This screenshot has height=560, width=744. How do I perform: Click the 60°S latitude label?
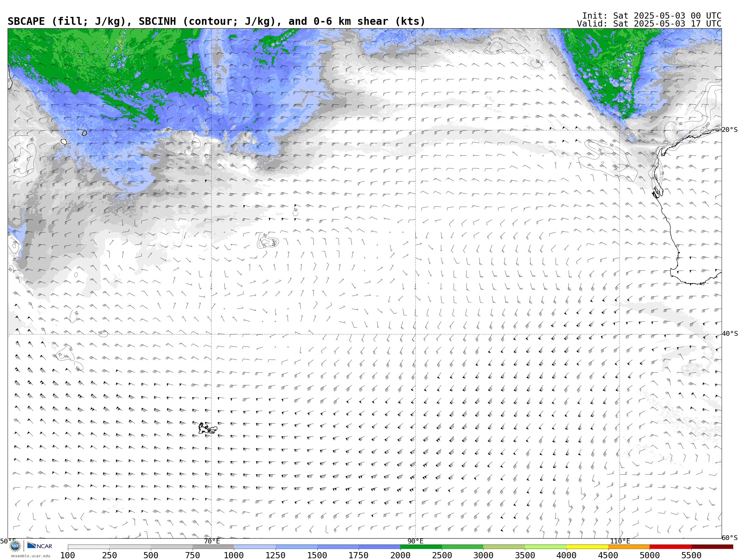[x=730, y=538]
